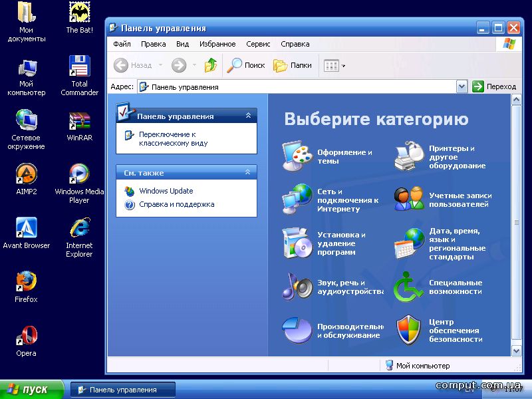Click the scrollbar up arrow
Image resolution: width=532 pixels, height=399 pixels.
[x=517, y=100]
